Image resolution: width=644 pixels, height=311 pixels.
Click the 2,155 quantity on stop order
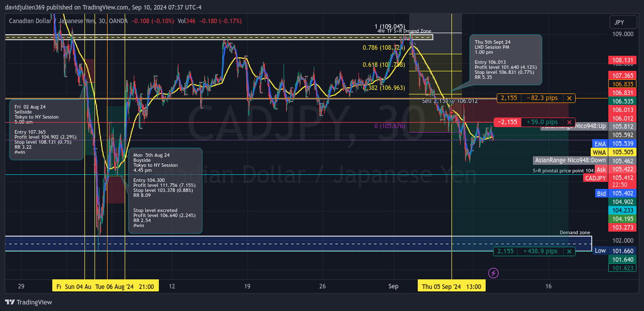pyautogui.click(x=509, y=98)
